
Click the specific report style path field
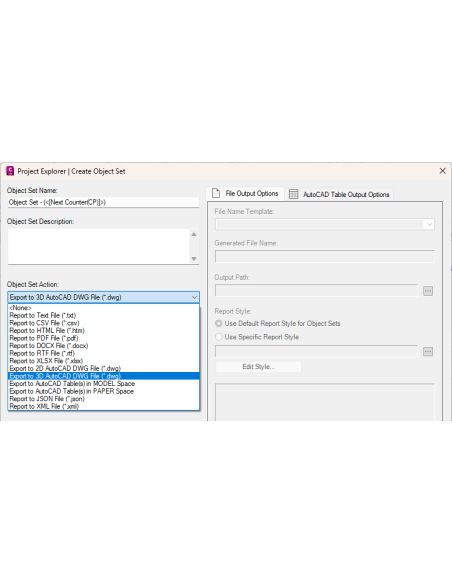pyautogui.click(x=316, y=352)
